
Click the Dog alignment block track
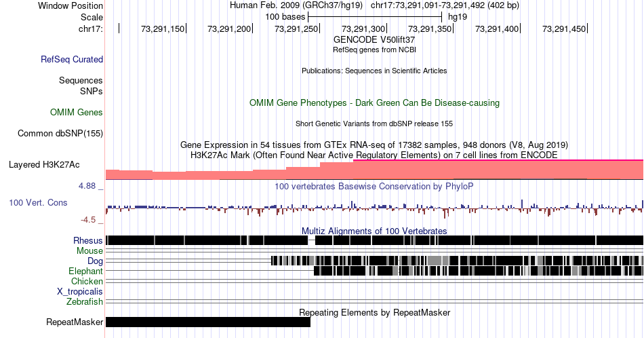click(x=457, y=261)
